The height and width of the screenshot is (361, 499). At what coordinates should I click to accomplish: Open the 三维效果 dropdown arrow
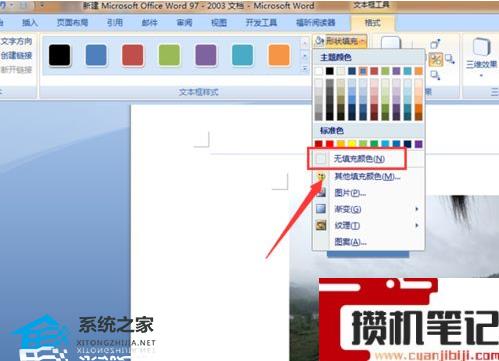(x=482, y=76)
